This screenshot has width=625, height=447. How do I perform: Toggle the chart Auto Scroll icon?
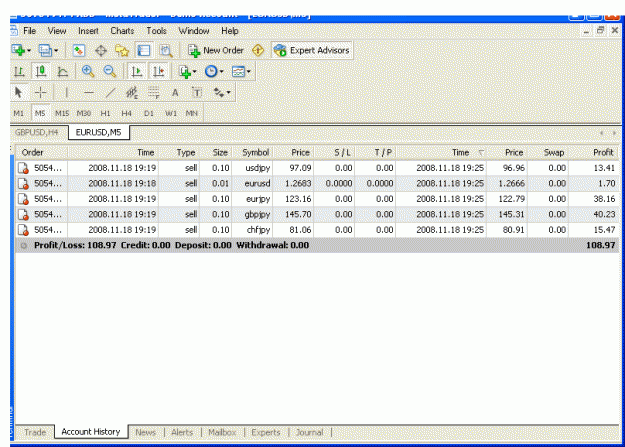[137, 72]
